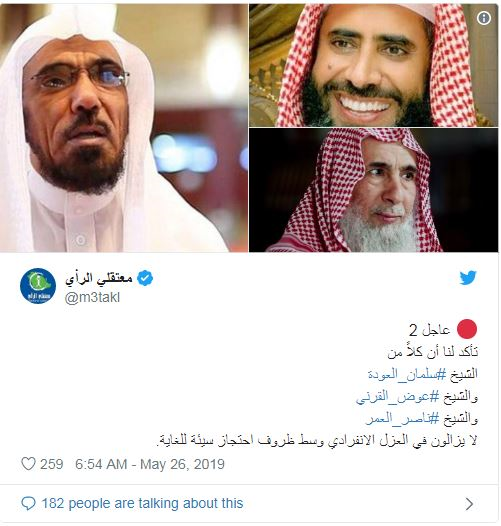Visit the @m3takl handle

tap(92, 298)
